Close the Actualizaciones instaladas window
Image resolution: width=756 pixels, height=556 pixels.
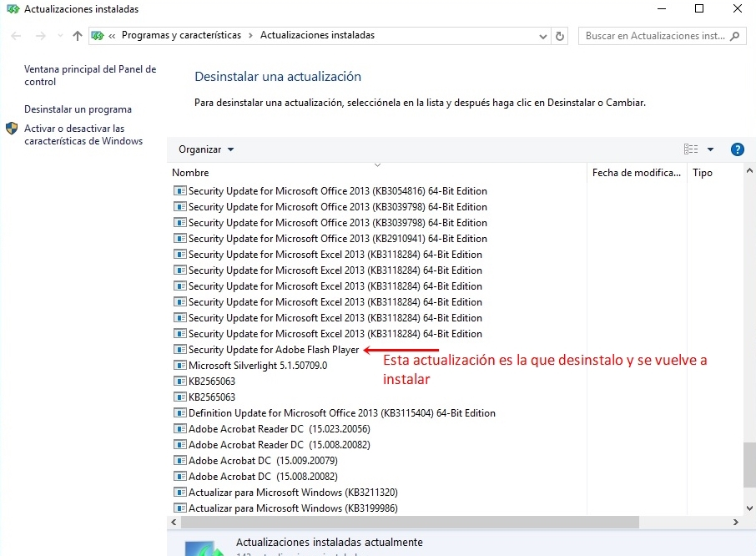pyautogui.click(x=737, y=8)
